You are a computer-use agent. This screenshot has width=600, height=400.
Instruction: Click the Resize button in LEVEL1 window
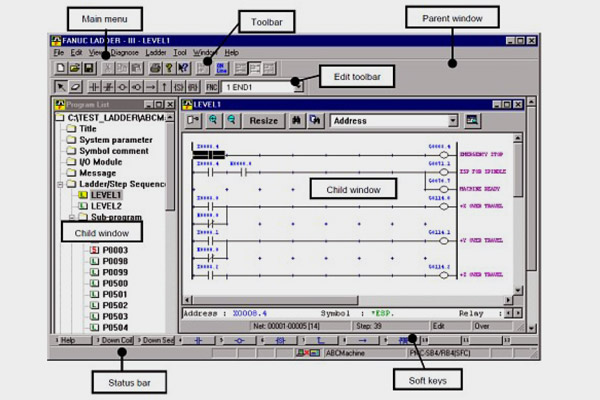tap(264, 121)
